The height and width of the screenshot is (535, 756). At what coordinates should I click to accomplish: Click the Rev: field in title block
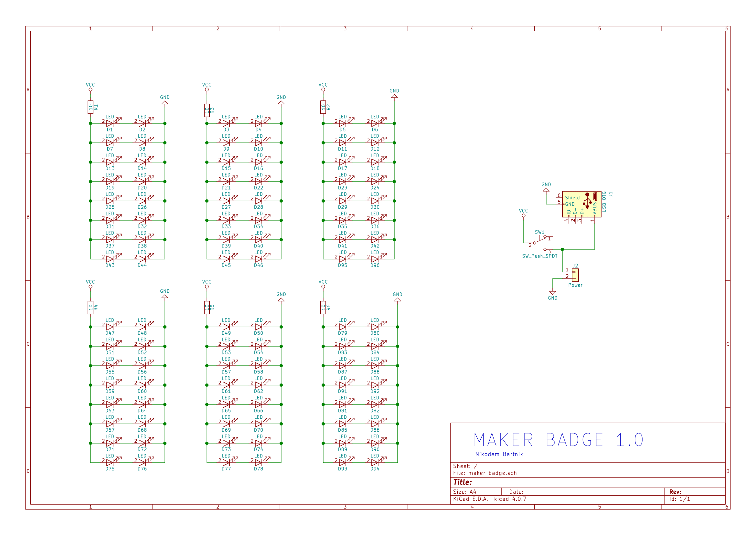tap(675, 492)
